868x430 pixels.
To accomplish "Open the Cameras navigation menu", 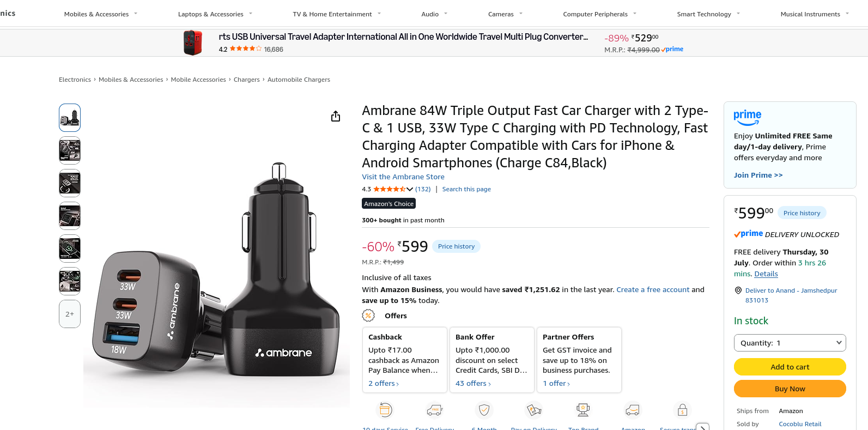I will pyautogui.click(x=505, y=14).
